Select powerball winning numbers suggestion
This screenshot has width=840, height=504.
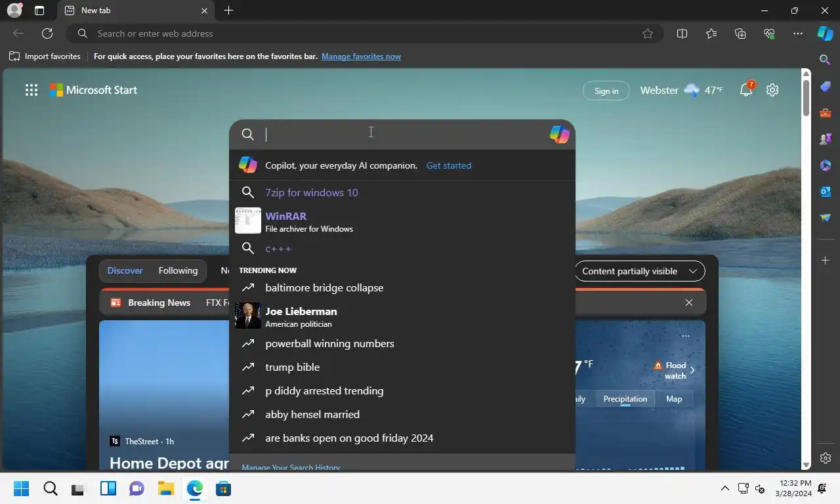(402, 343)
